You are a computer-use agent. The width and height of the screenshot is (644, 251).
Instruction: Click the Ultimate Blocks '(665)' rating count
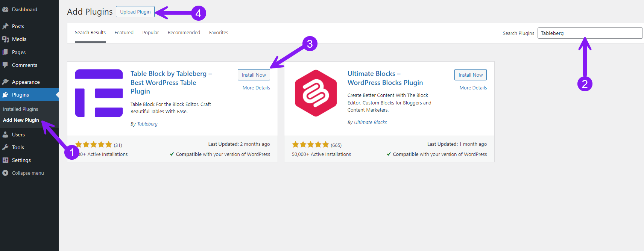click(336, 145)
